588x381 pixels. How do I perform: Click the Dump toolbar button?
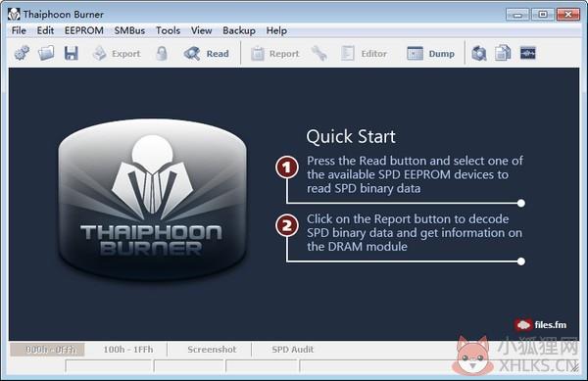tap(430, 54)
